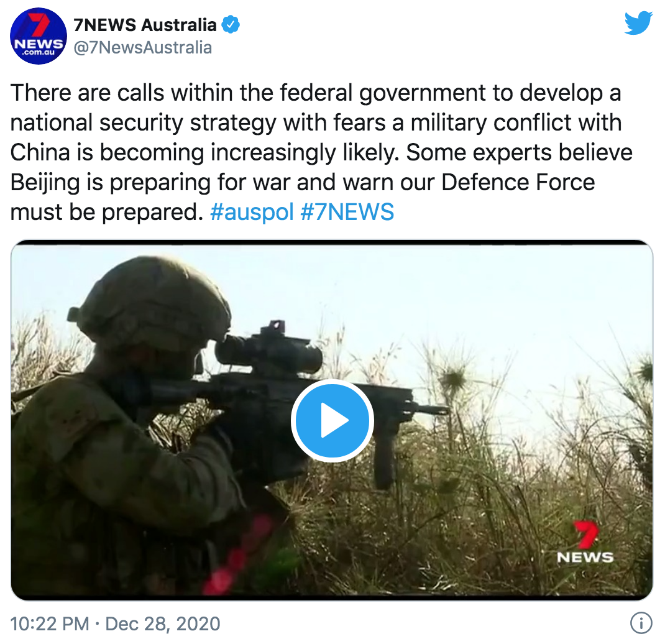665x644 pixels.
Task: Click the 7NEWS watermark in video
Action: tap(585, 542)
